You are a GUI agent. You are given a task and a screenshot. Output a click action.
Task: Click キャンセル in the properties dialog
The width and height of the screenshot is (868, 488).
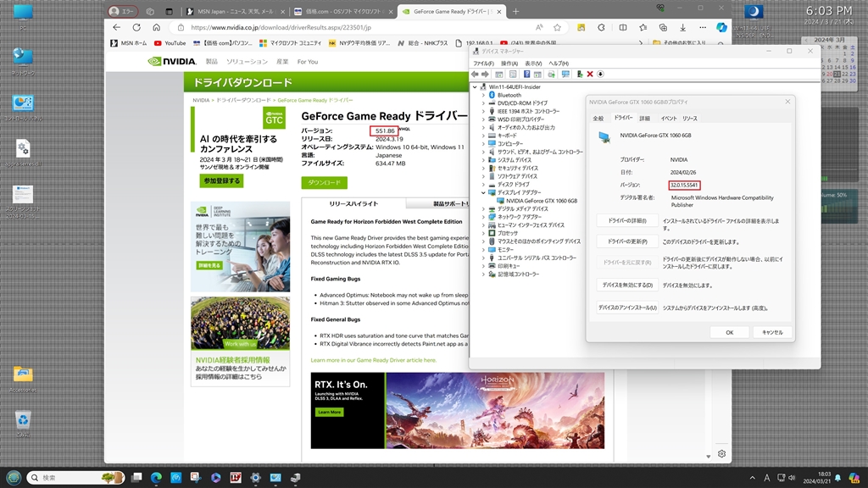pyautogui.click(x=772, y=332)
